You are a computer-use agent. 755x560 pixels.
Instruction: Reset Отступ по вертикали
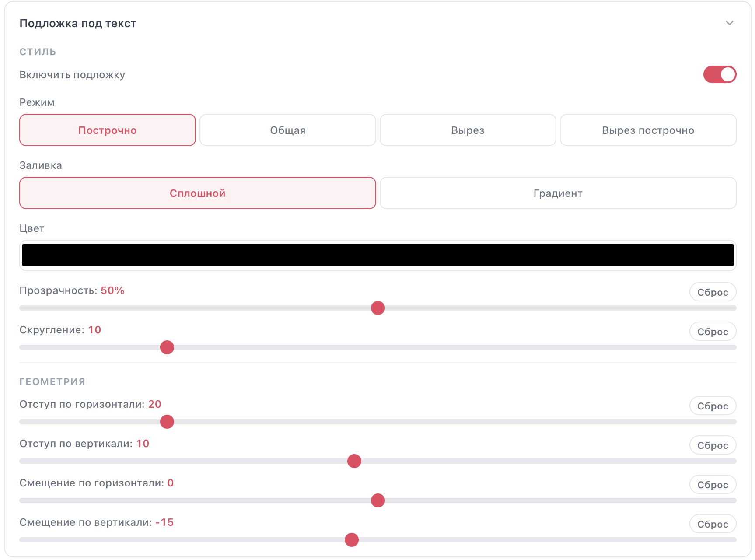pyautogui.click(x=713, y=445)
